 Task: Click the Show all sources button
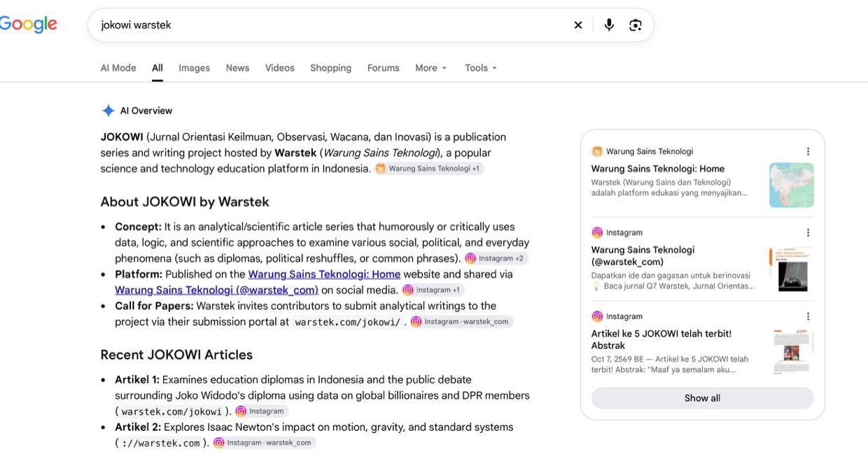702,398
